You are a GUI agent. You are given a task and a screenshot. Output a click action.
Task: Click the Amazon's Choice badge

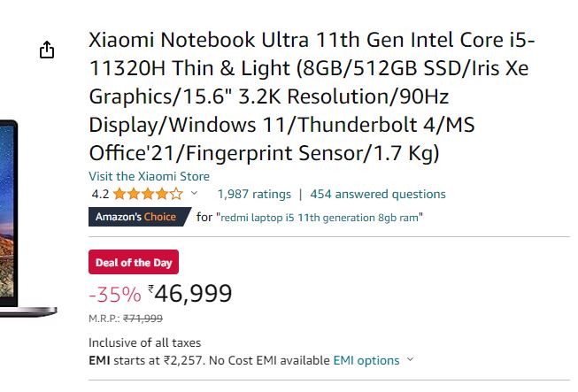coord(140,217)
